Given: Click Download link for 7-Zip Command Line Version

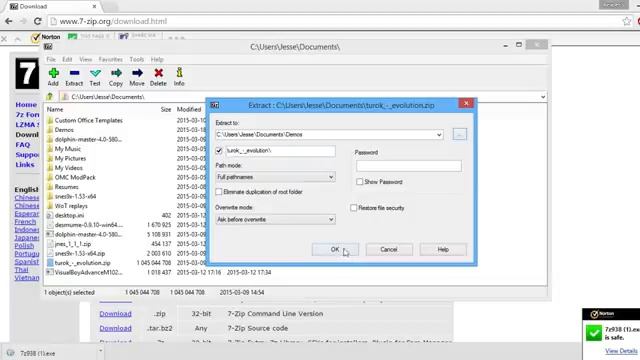Looking at the screenshot, I should [x=116, y=314].
